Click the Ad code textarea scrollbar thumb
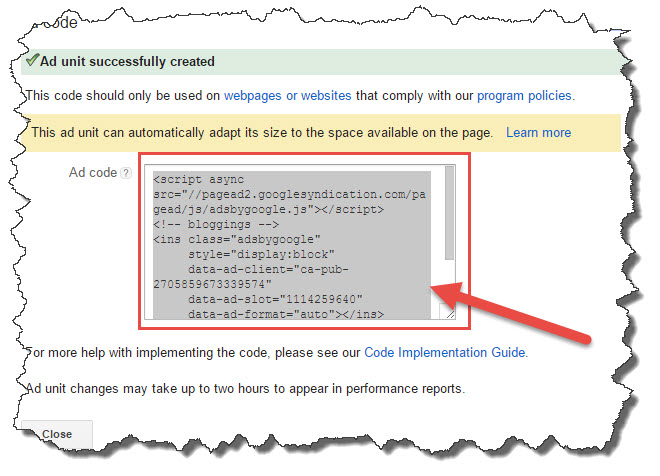The image size is (660, 476). pyautogui.click(x=450, y=213)
